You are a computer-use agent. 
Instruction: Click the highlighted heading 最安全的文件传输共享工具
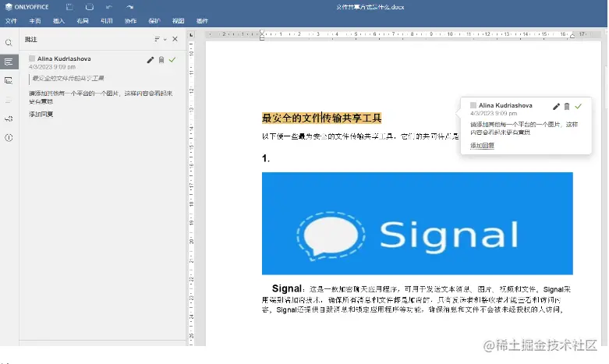pos(321,118)
